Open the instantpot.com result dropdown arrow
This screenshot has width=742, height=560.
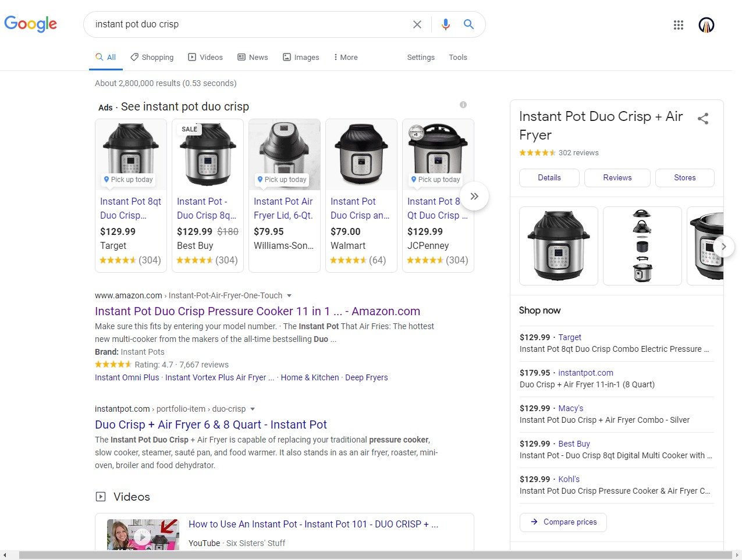pos(253,409)
